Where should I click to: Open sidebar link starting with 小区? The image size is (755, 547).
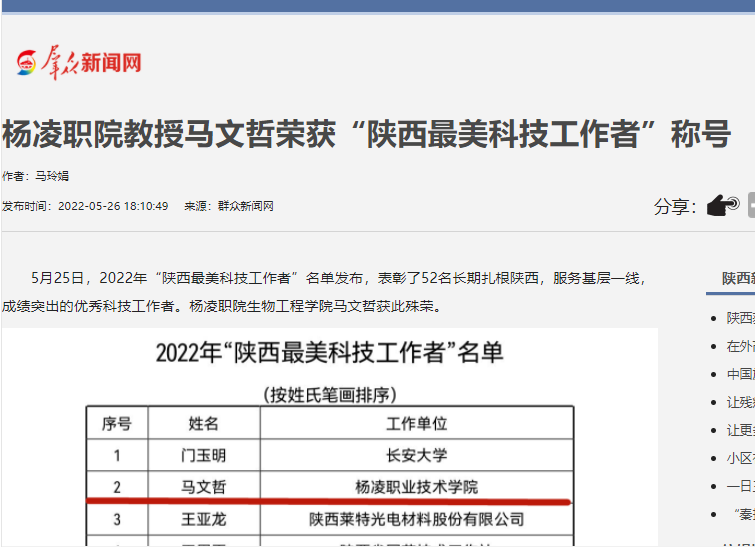[x=740, y=458]
